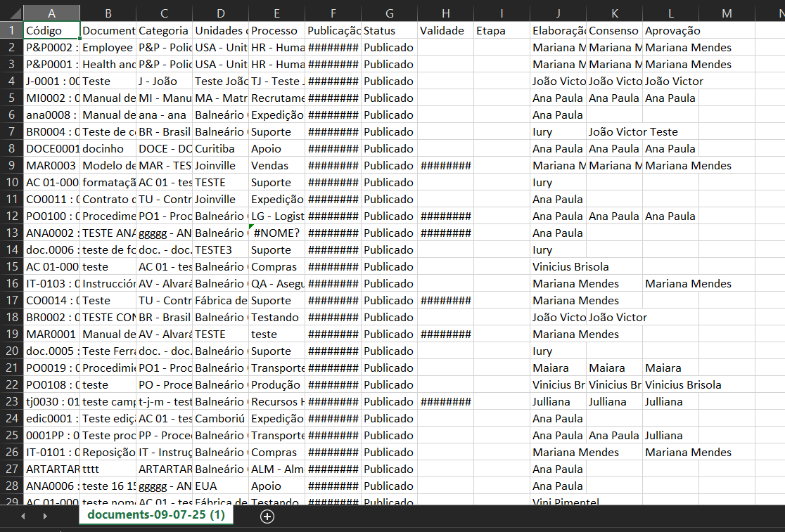Click the 'Etapa' header cell

pyautogui.click(x=502, y=30)
